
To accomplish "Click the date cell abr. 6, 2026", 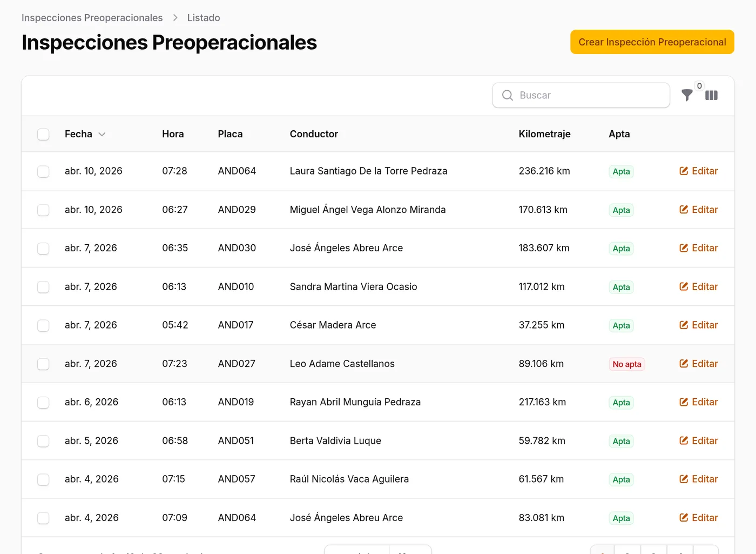I will [x=91, y=402].
